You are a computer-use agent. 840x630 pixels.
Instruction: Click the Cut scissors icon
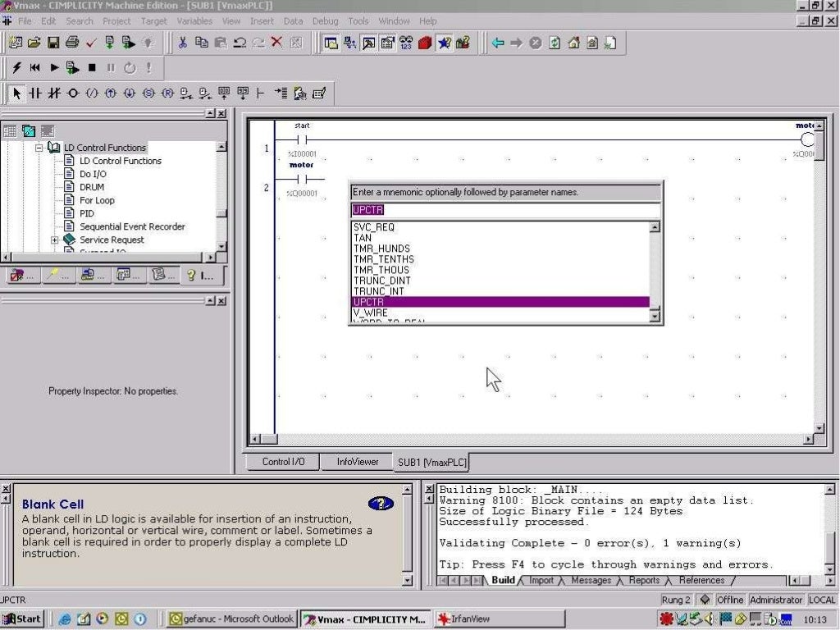[182, 43]
